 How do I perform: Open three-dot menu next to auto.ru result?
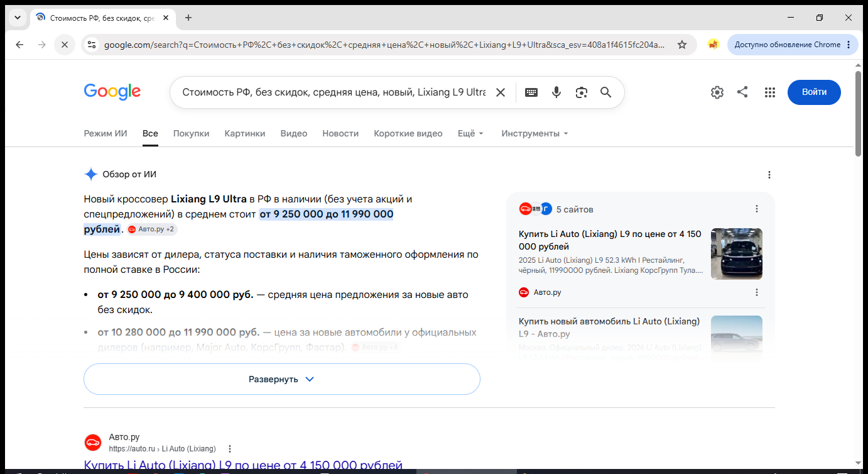click(230, 449)
